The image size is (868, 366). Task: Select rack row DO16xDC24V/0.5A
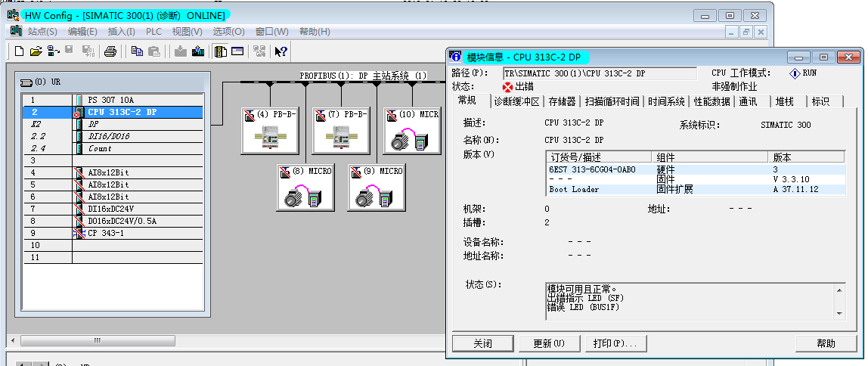pyautogui.click(x=113, y=221)
